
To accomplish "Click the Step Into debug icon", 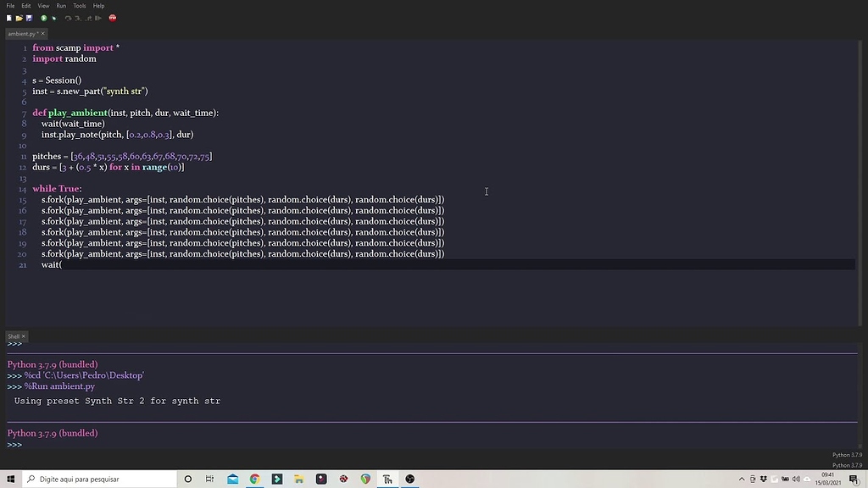I will [78, 19].
